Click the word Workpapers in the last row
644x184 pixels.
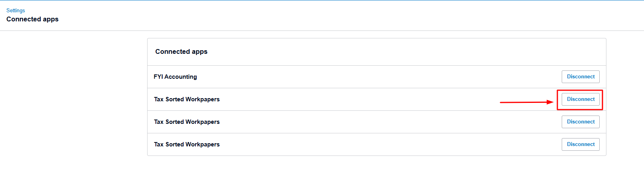coord(203,144)
